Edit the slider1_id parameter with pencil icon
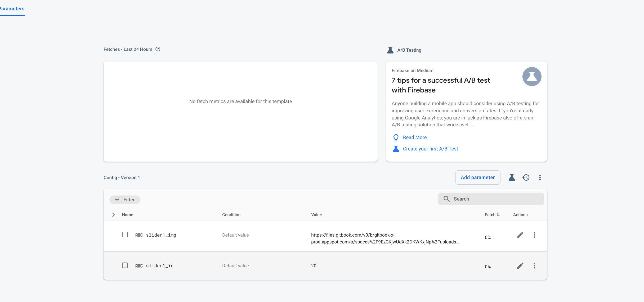This screenshot has width=644, height=302. pos(520,266)
